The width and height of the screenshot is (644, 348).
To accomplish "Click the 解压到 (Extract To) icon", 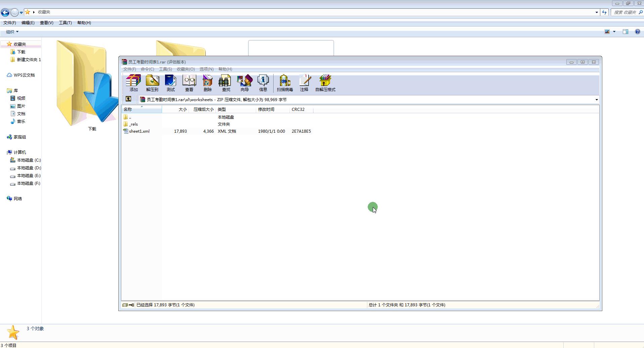I will click(152, 83).
